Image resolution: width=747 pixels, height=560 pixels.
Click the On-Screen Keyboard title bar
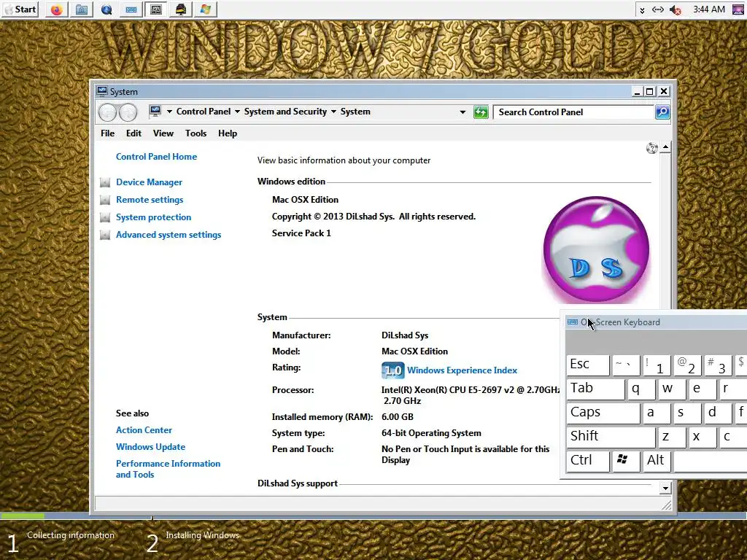tap(657, 322)
